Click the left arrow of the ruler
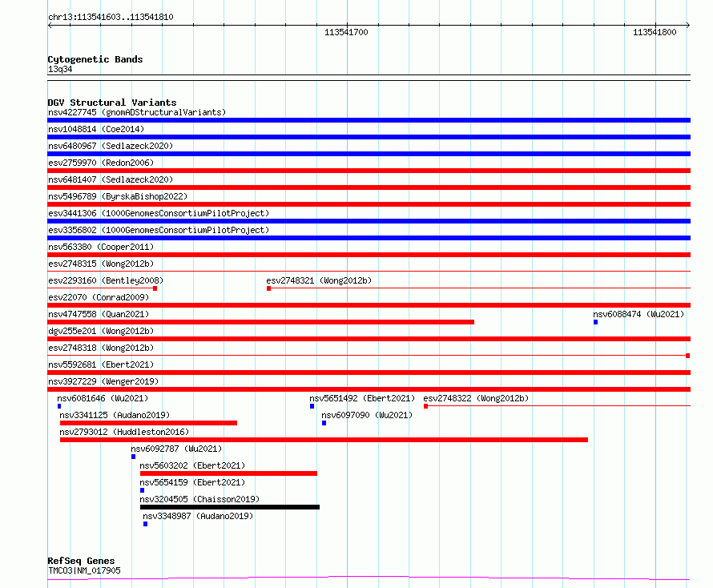This screenshot has height=588, width=713. pyautogui.click(x=50, y=26)
